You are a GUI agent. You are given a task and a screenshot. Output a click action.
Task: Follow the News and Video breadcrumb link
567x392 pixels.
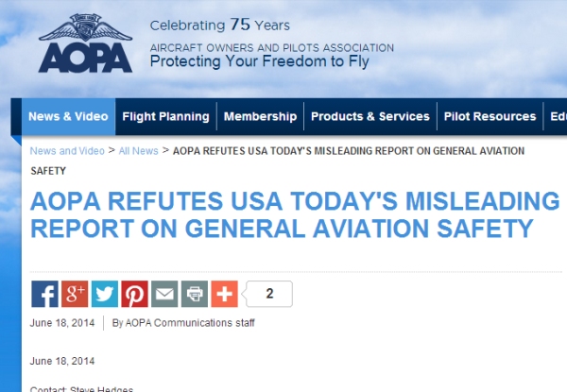tap(67, 151)
